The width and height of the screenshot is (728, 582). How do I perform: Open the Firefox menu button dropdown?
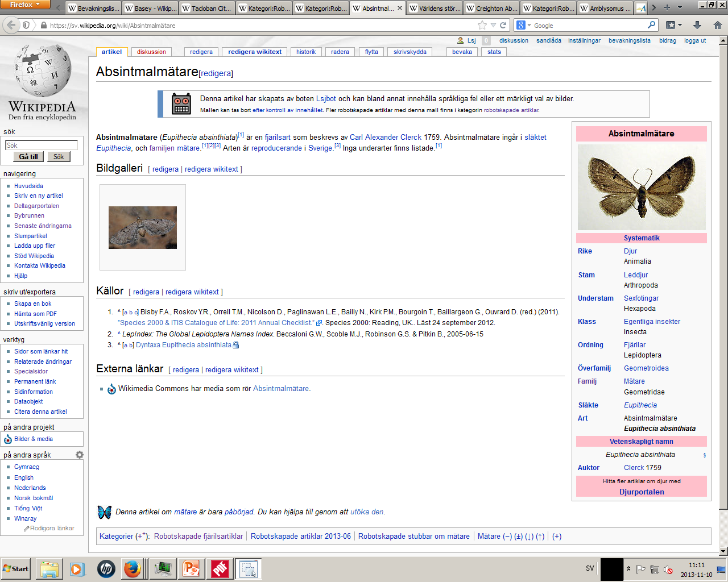(26, 5)
